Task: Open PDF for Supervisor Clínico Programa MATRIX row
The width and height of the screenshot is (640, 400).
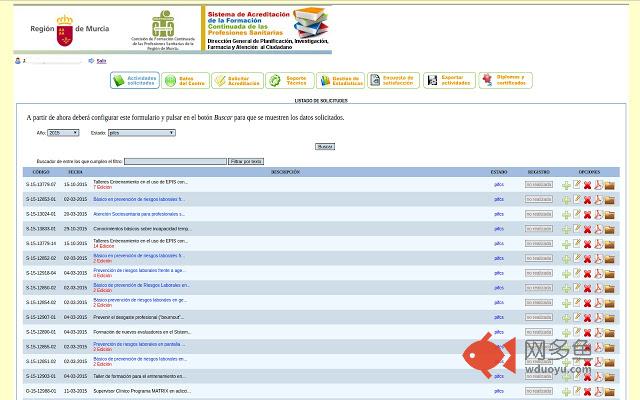Action: 598,391
